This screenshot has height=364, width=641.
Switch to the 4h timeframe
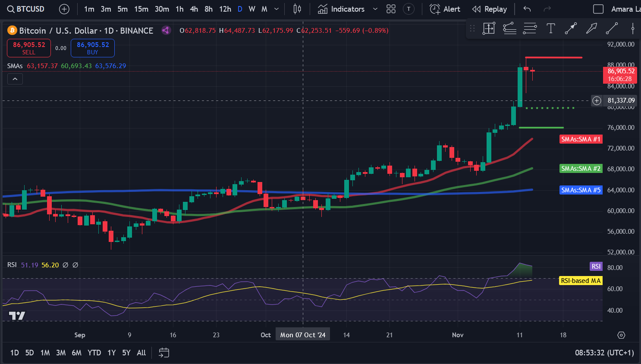coord(194,9)
